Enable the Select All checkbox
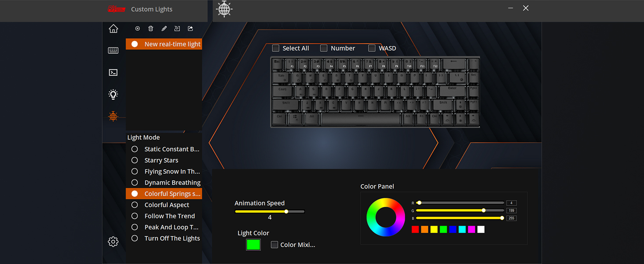The width and height of the screenshot is (644, 264). click(276, 48)
